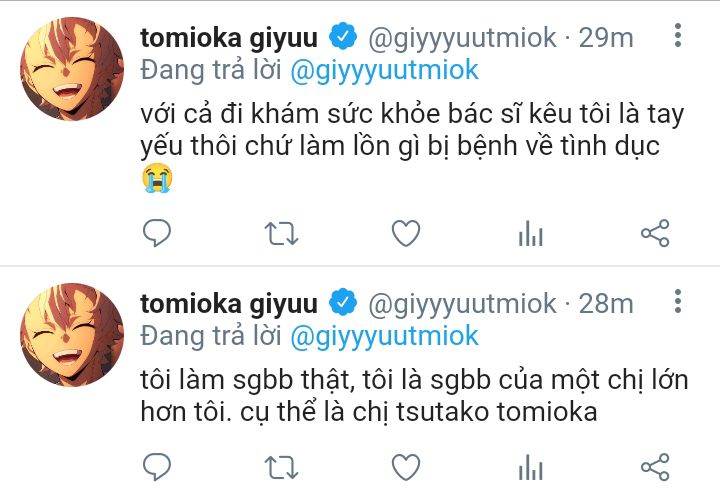720x498 pixels.
Task: View analytics of the 29m tweet
Action: pos(531,233)
